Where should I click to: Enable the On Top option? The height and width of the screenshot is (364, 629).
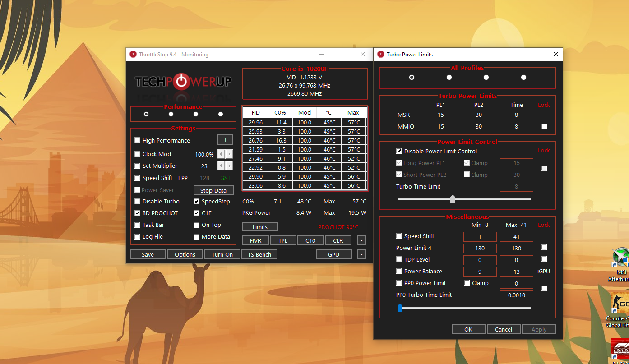coord(197,225)
